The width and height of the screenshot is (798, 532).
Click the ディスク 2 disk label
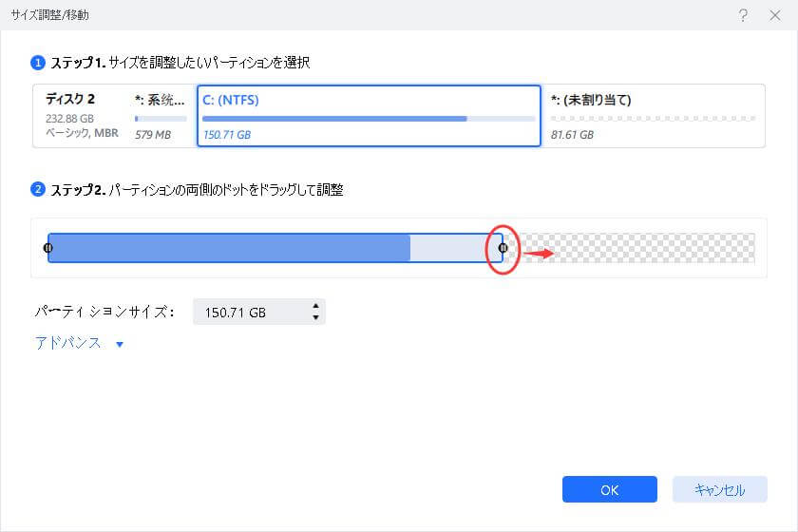(x=70, y=99)
